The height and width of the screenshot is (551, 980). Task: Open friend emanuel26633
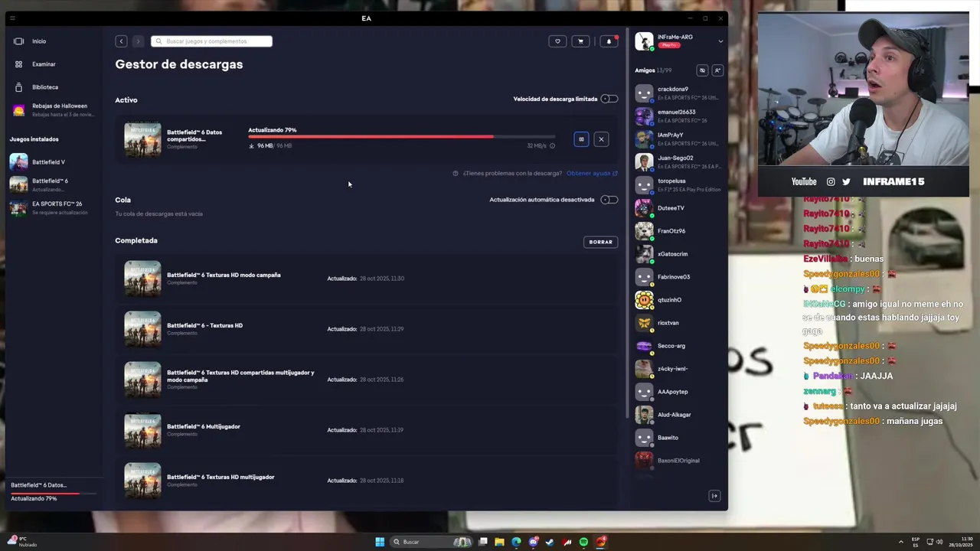pyautogui.click(x=678, y=116)
